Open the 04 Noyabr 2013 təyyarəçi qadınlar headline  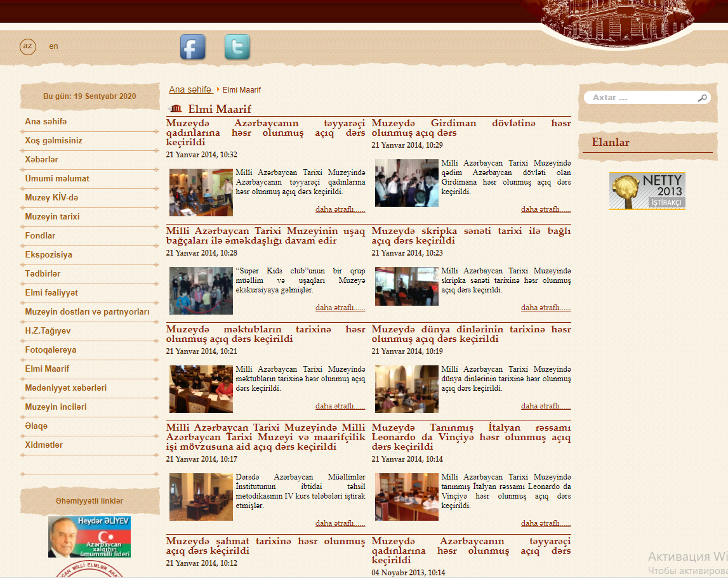(x=471, y=551)
